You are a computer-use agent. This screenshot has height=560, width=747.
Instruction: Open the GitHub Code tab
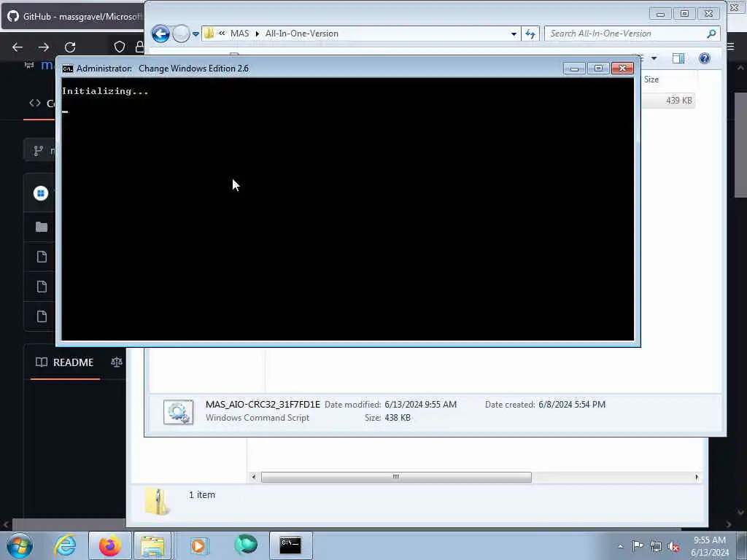[x=41, y=104]
